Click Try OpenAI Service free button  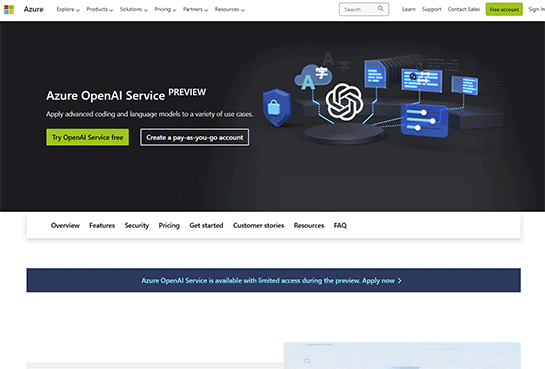(88, 137)
